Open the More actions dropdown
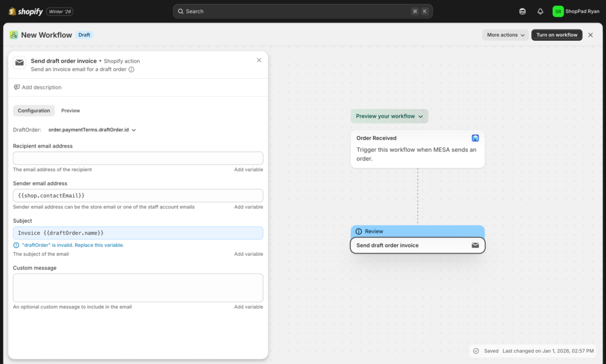 pos(505,34)
